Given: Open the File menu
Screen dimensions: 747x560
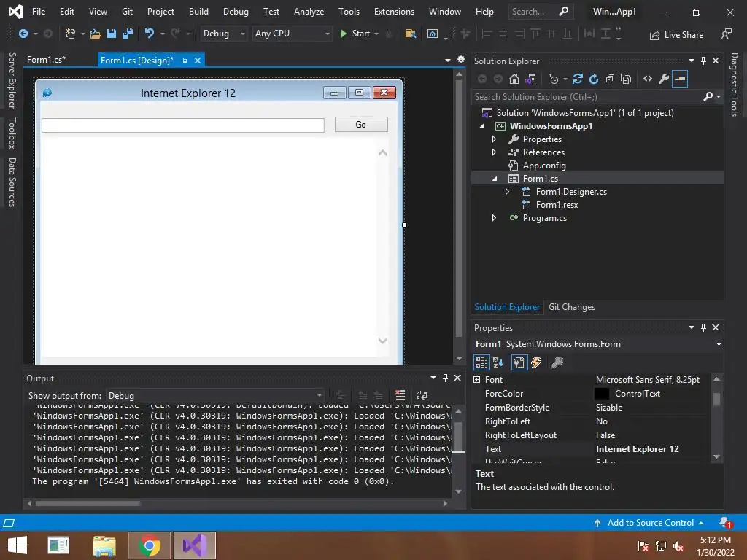Looking at the screenshot, I should click(39, 12).
